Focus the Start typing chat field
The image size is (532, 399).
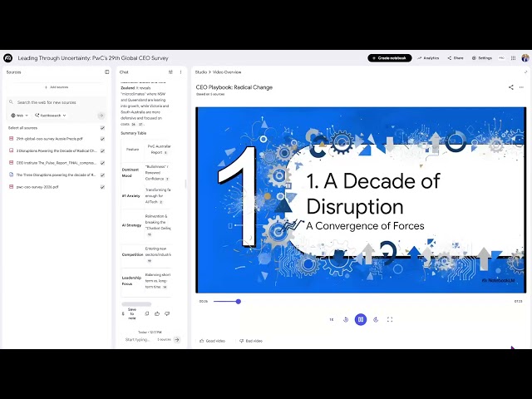pyautogui.click(x=137, y=339)
